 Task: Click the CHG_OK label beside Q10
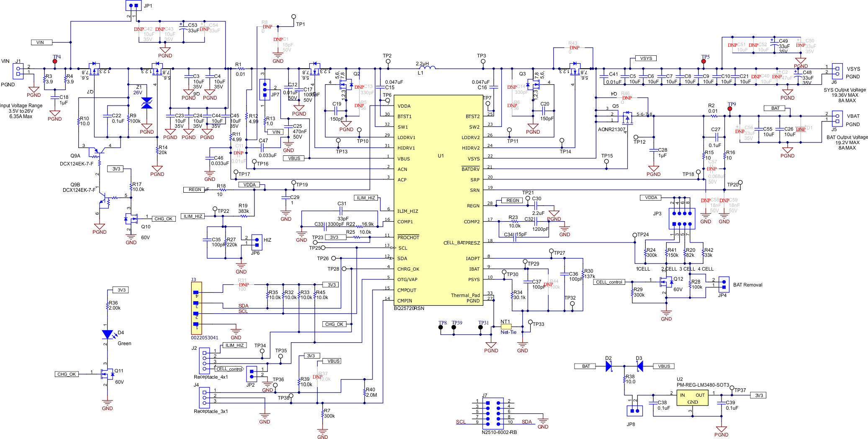tap(163, 219)
